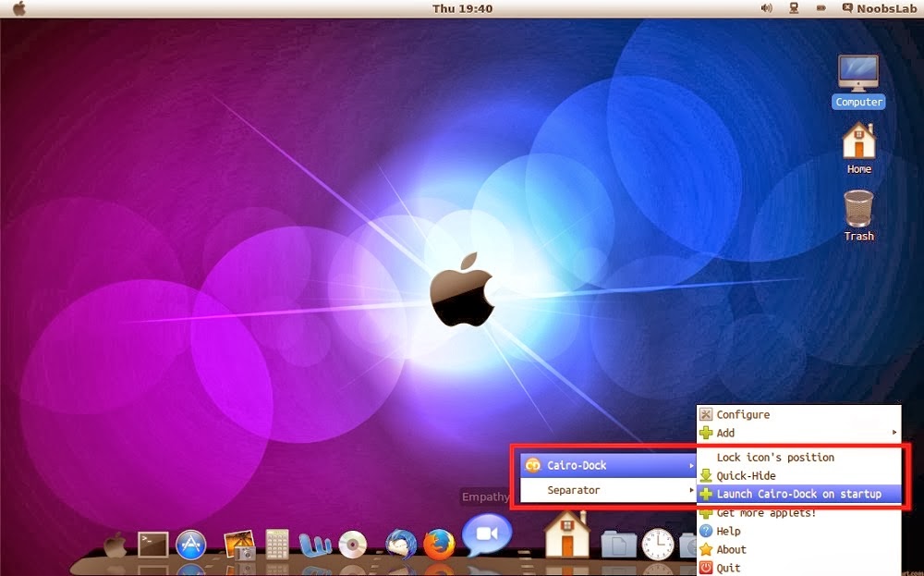Enable Launch Cairo-Dock on startup

coord(799,494)
